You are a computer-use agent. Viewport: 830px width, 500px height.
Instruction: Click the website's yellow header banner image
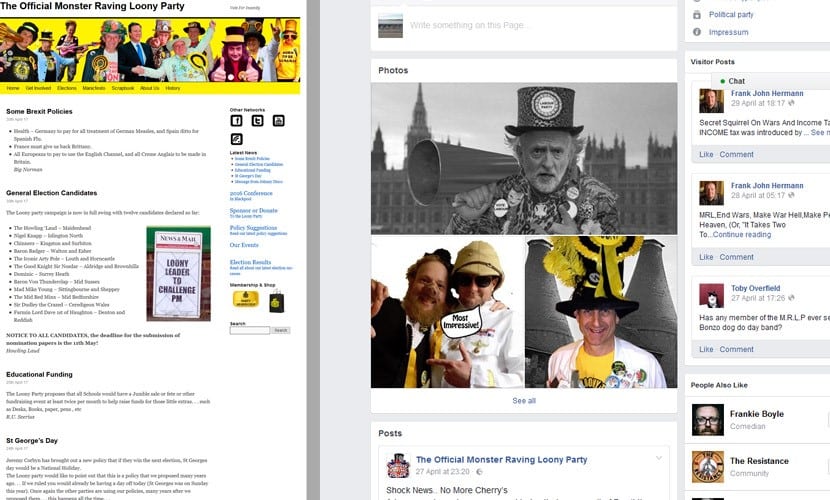(150, 50)
